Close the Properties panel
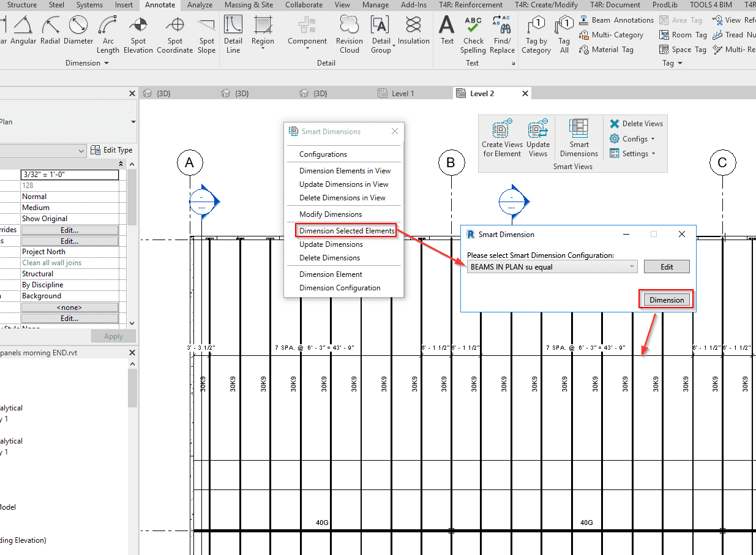The height and width of the screenshot is (555, 756). [x=132, y=94]
